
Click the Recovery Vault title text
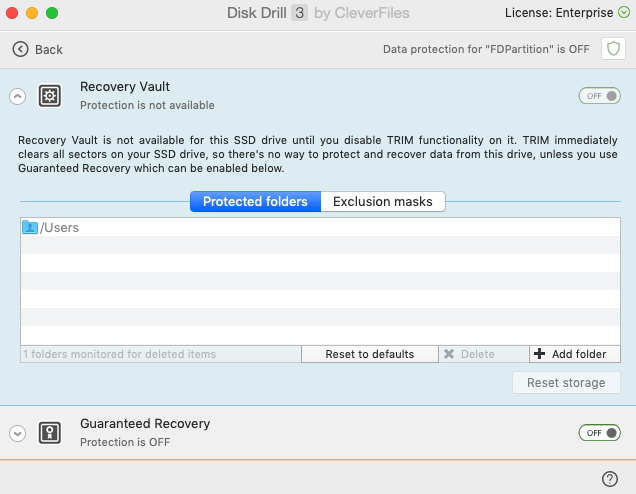click(125, 86)
